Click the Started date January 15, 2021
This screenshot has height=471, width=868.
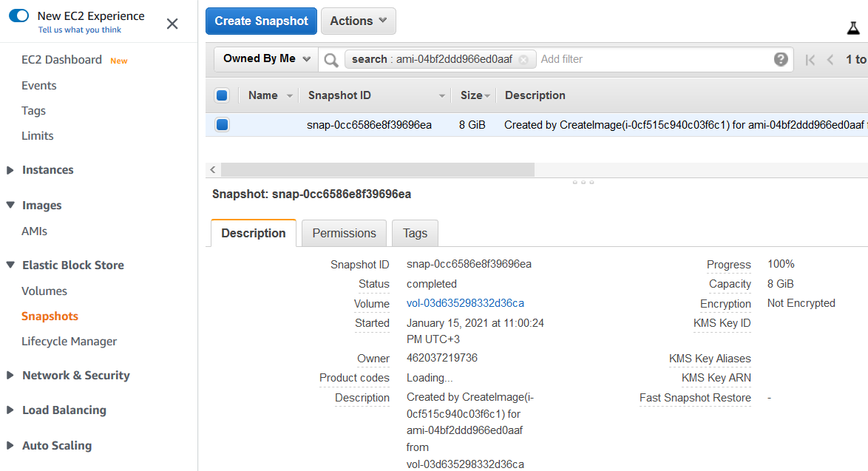[475, 331]
